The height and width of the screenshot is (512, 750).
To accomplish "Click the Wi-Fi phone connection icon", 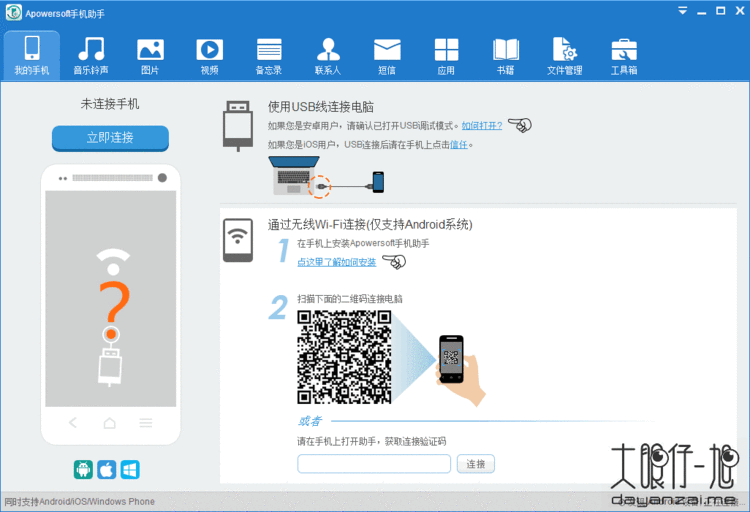I will click(238, 240).
